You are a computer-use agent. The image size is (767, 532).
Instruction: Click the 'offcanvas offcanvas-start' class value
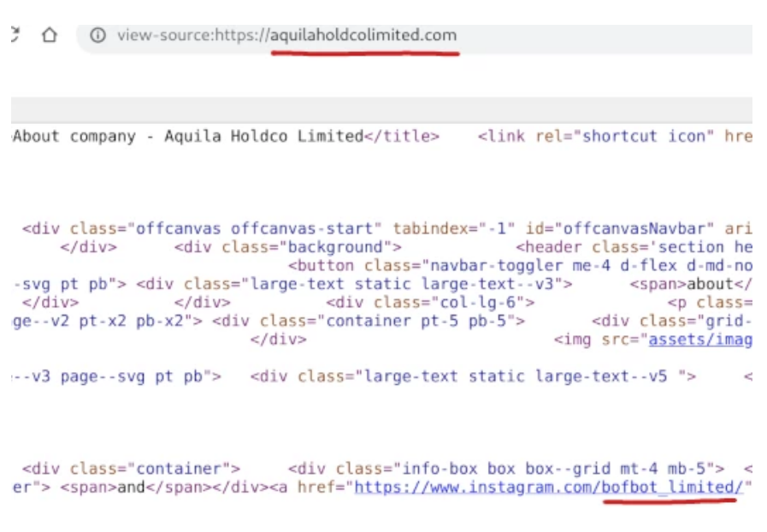coord(254,228)
